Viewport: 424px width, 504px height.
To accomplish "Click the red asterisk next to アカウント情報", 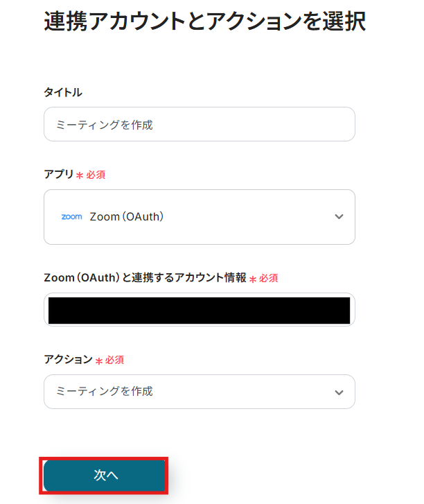I will [x=252, y=279].
